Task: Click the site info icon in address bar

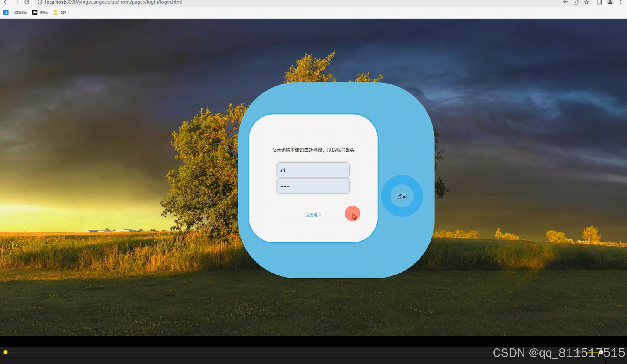Action: pyautogui.click(x=40, y=2)
